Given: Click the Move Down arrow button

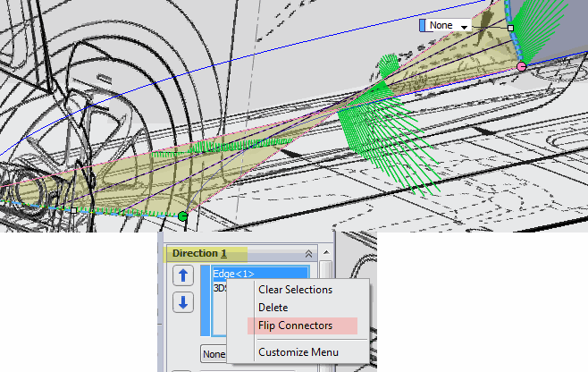Looking at the screenshot, I should coord(183,302).
